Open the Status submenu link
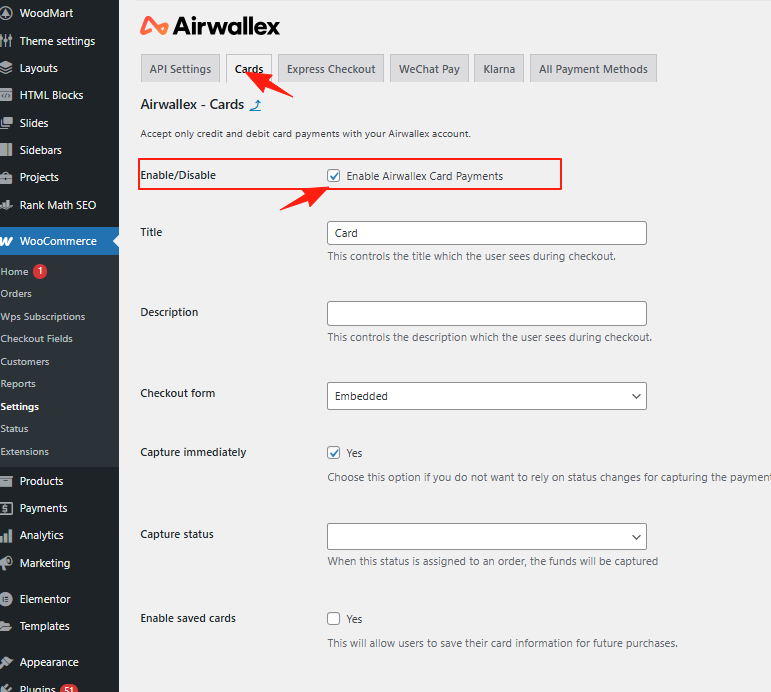The height and width of the screenshot is (692, 771). click(14, 429)
